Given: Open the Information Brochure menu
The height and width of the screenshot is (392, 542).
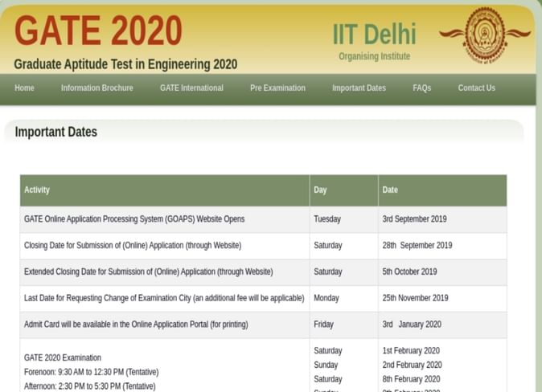Looking at the screenshot, I should (96, 88).
